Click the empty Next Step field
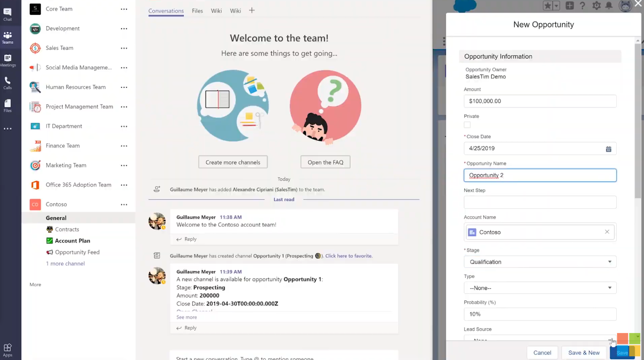The image size is (644, 360). 540,202
